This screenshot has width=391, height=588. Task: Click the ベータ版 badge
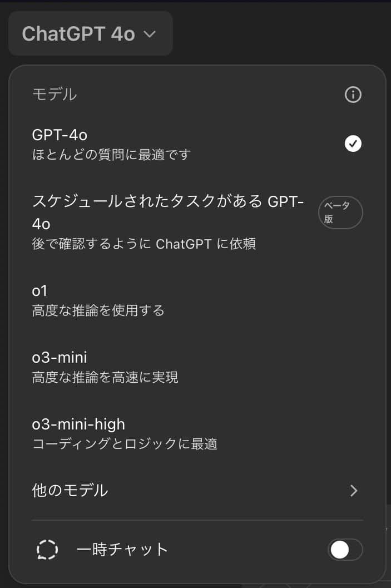pos(340,213)
